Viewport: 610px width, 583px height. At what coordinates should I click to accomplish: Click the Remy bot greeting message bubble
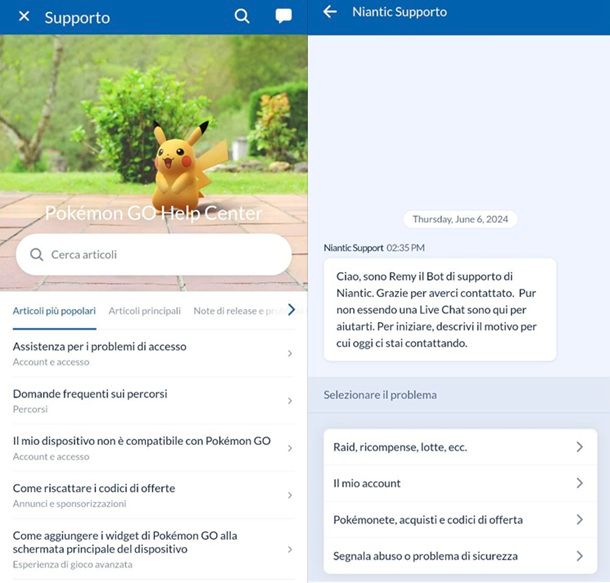click(440, 310)
